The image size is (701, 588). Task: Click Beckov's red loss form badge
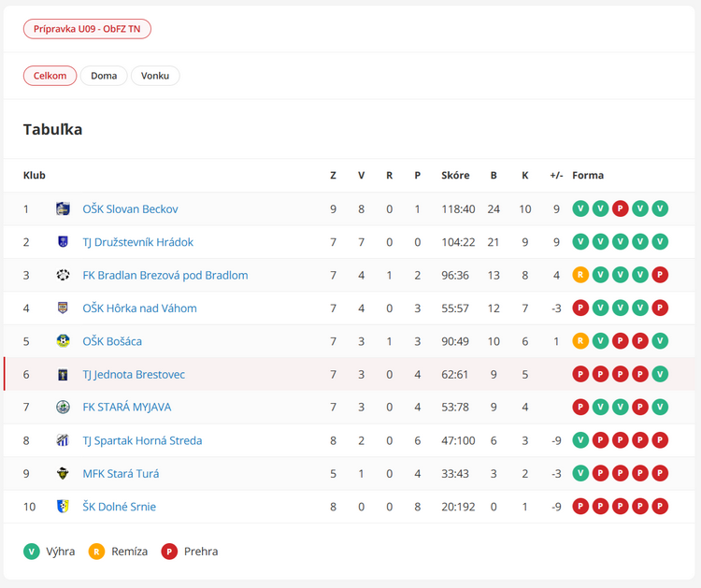point(621,209)
